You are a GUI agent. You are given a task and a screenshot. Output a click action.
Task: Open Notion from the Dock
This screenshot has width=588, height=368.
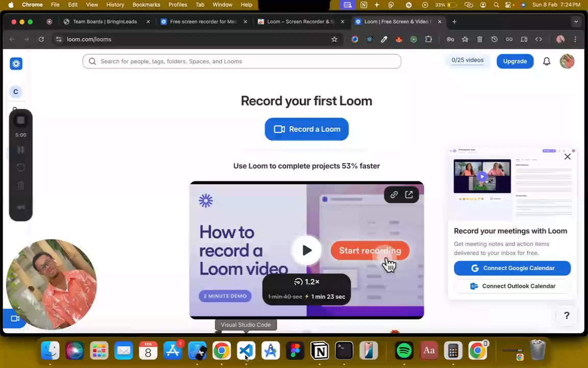pos(320,351)
